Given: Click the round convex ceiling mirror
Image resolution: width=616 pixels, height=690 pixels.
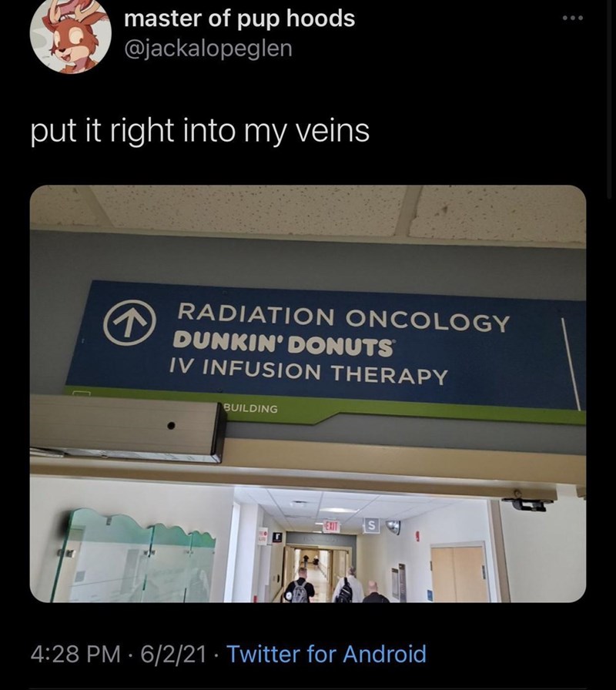Looking at the screenshot, I should point(393,527).
